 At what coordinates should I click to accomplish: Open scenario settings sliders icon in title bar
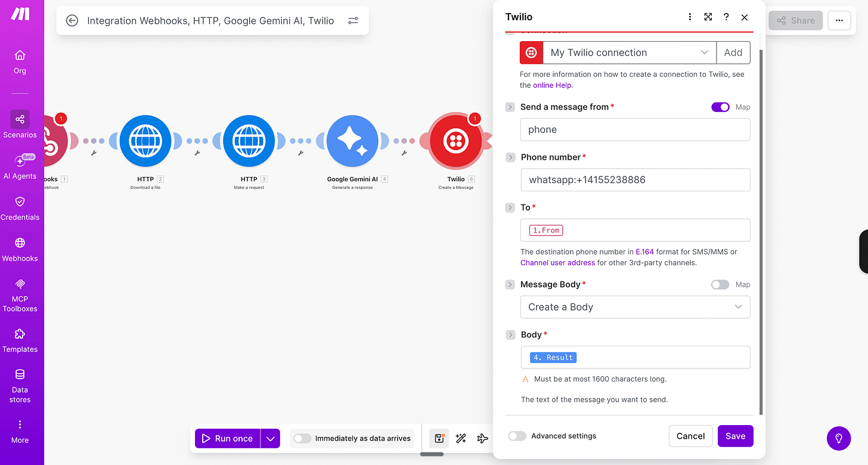(353, 21)
